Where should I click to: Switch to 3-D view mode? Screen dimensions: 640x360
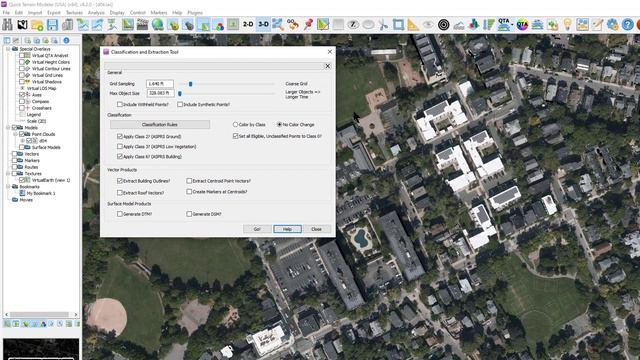point(263,25)
